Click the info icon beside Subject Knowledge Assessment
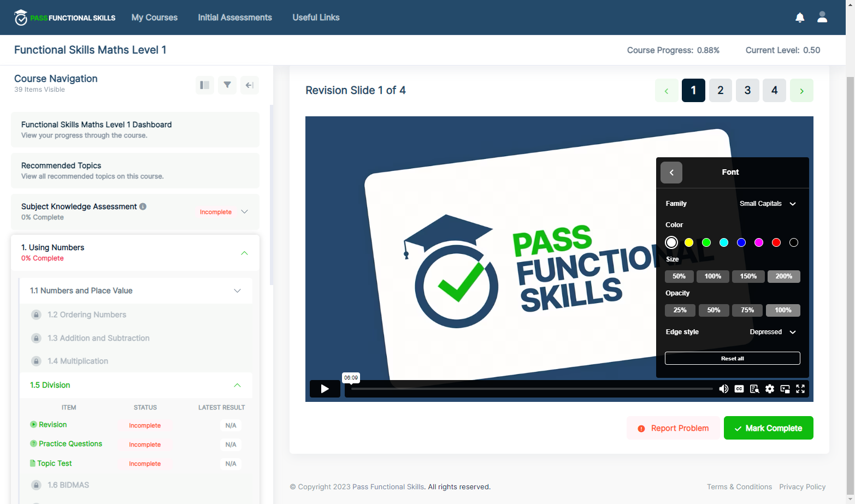This screenshot has height=504, width=855. tap(143, 206)
